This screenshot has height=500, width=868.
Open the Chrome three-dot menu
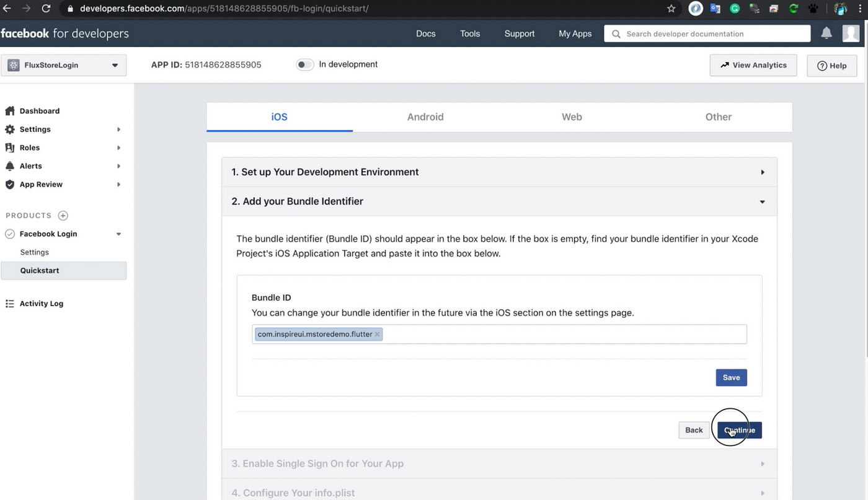point(861,9)
